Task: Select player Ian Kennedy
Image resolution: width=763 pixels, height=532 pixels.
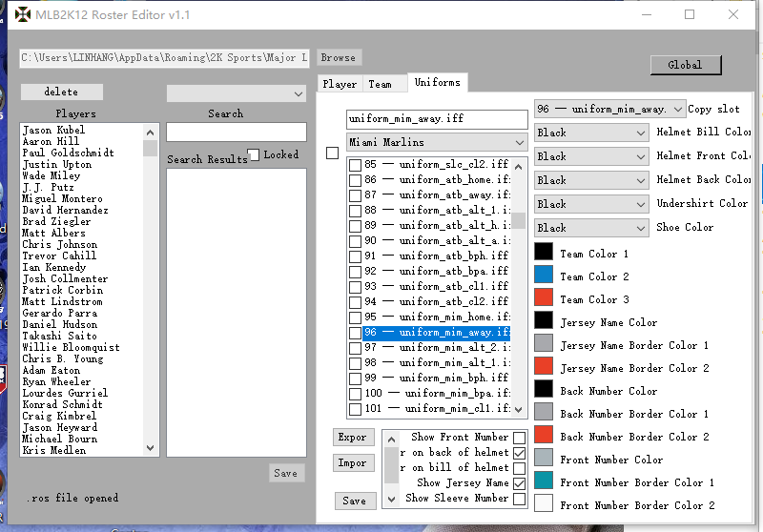Action: tap(54, 267)
